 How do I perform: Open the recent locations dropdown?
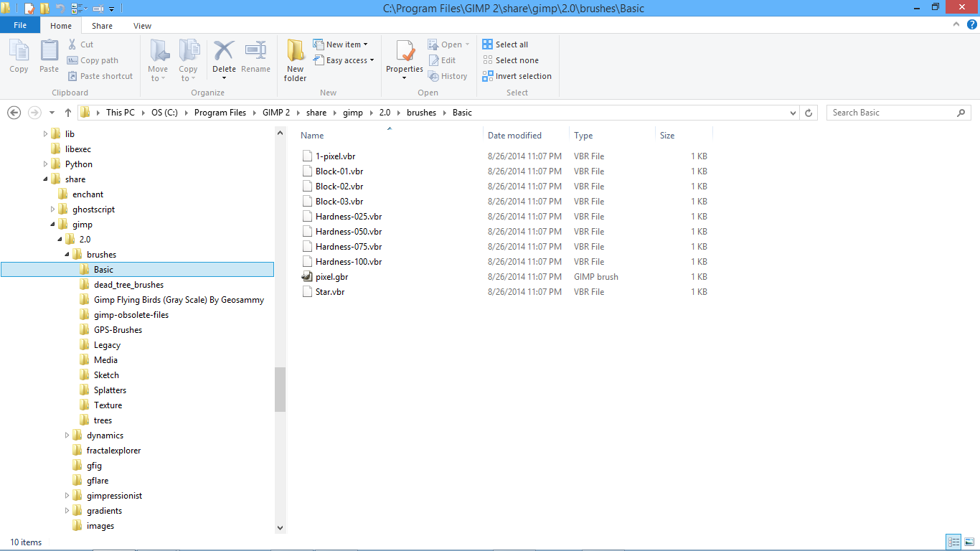pyautogui.click(x=52, y=113)
